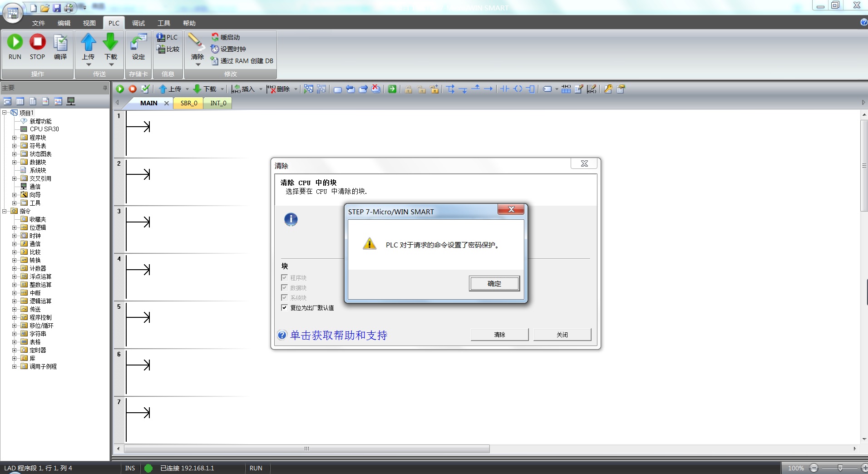Open the 单击获取帮助和支持 help link

(x=338, y=336)
